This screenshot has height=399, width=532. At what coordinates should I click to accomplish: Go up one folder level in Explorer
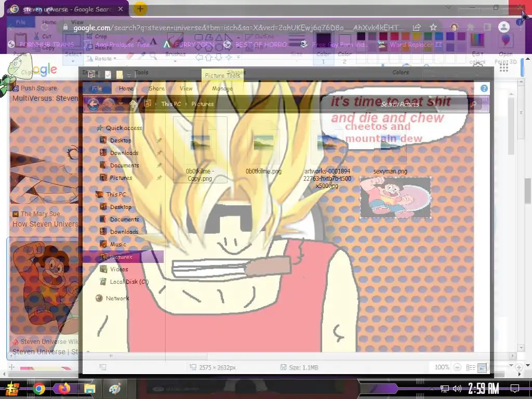click(x=133, y=104)
